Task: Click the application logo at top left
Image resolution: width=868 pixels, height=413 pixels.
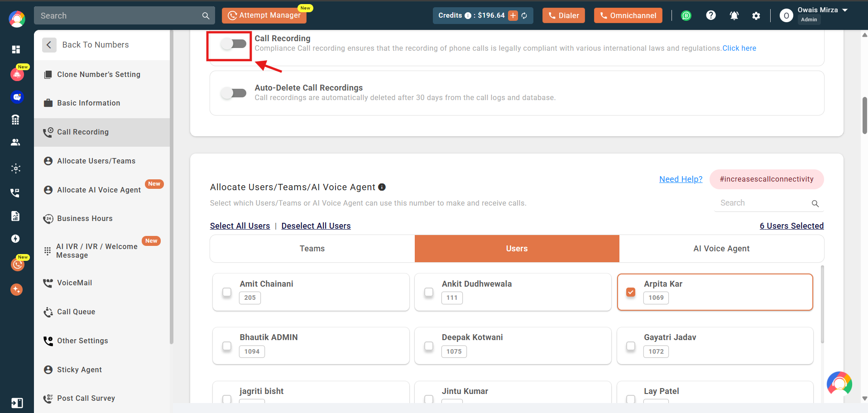Action: (17, 19)
